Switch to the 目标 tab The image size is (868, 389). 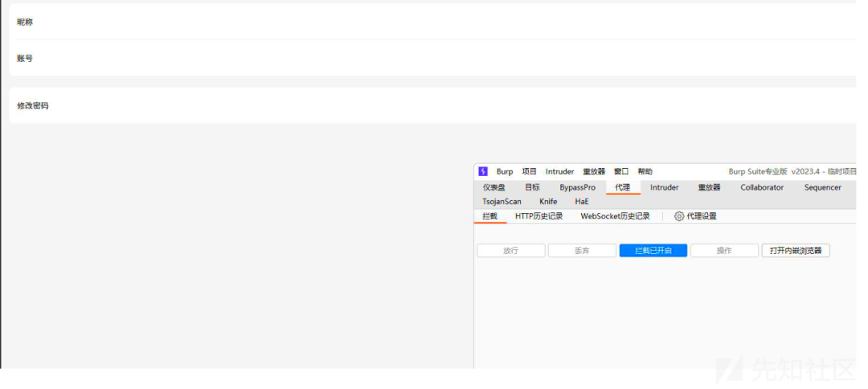tap(532, 187)
